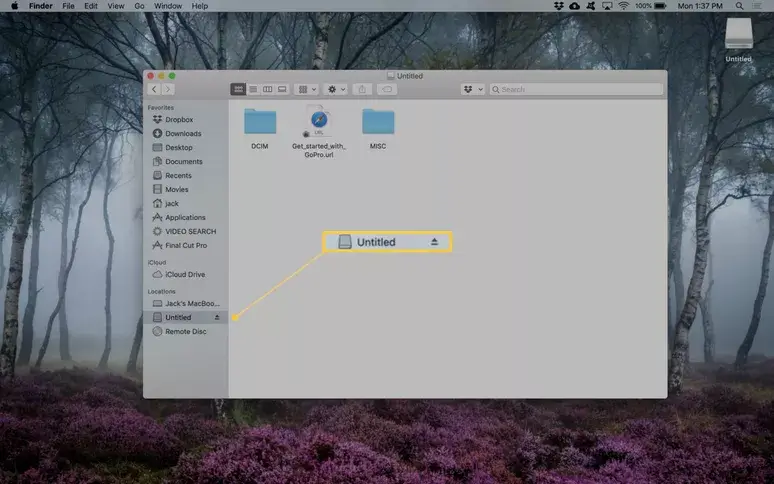Go back in Finder history
Image resolution: width=774 pixels, height=484 pixels.
pos(154,89)
